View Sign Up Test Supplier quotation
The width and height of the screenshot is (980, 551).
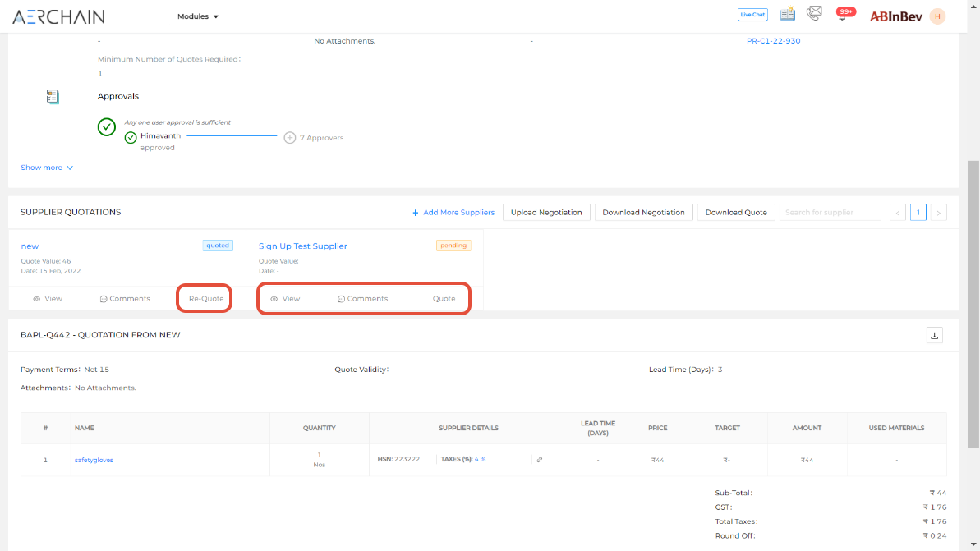click(x=285, y=299)
